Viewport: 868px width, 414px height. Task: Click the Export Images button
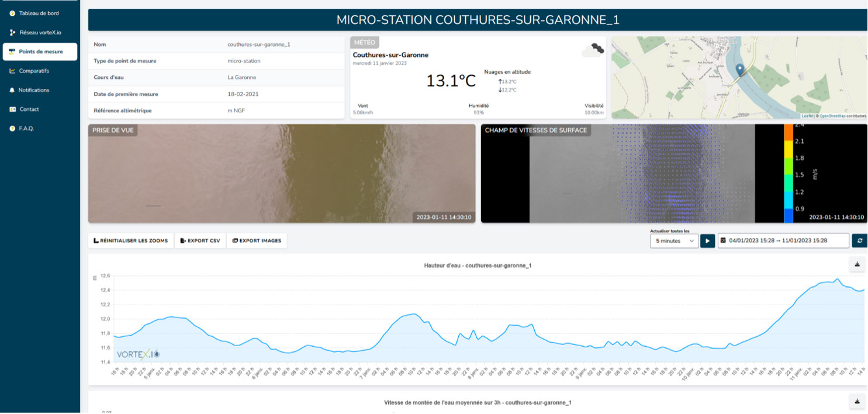pos(257,240)
